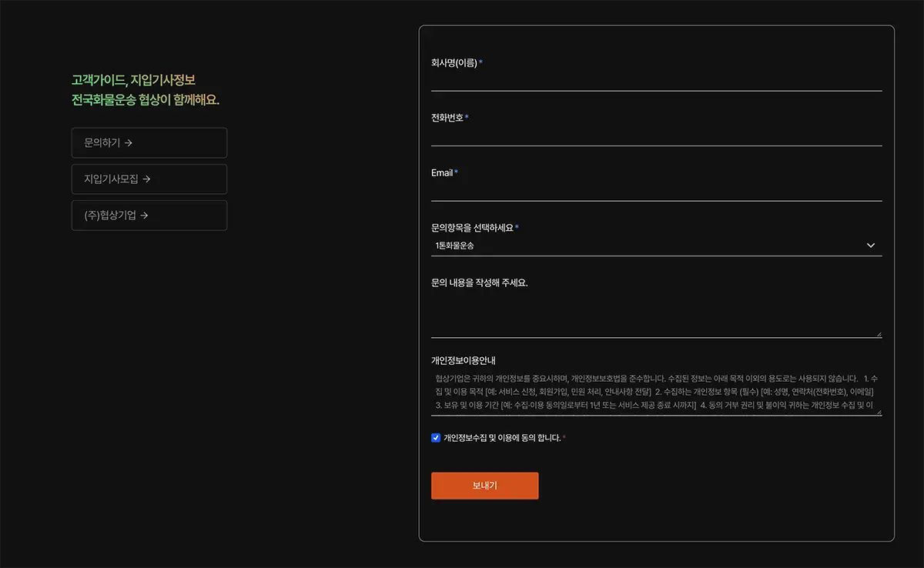Click the 개인정보이용안내 label

click(463, 359)
